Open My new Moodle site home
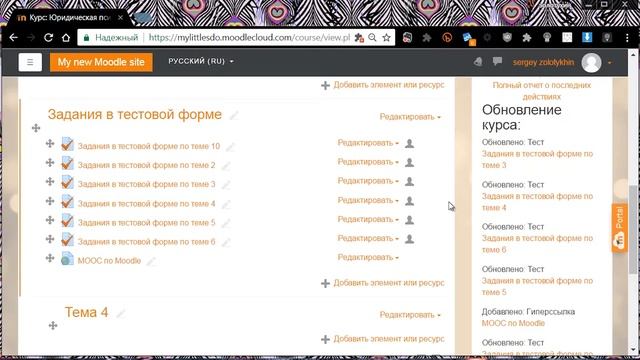 click(x=101, y=62)
